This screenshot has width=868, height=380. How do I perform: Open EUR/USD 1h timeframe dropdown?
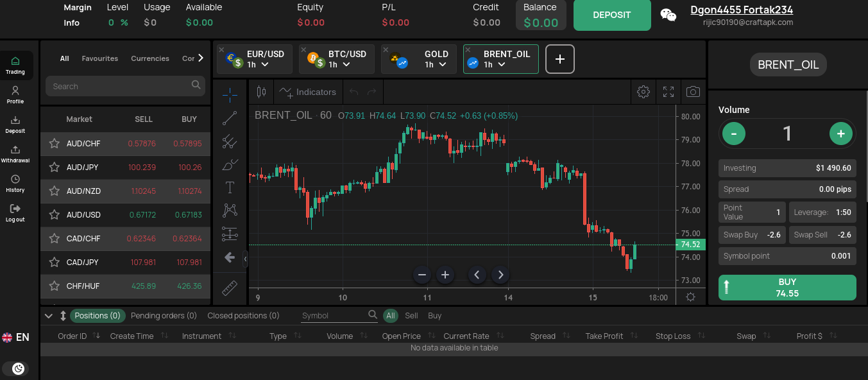(258, 65)
